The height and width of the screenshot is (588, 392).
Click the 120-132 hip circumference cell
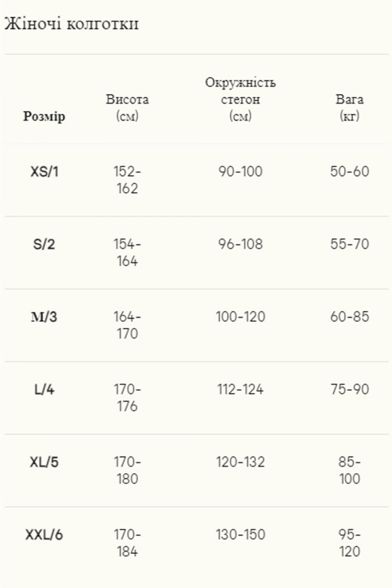click(x=240, y=463)
